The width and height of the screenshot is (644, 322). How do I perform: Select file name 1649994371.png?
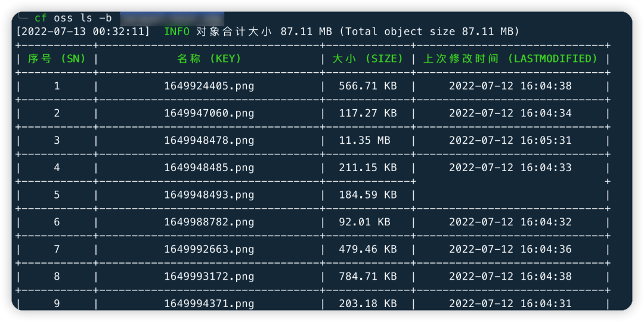(x=209, y=304)
